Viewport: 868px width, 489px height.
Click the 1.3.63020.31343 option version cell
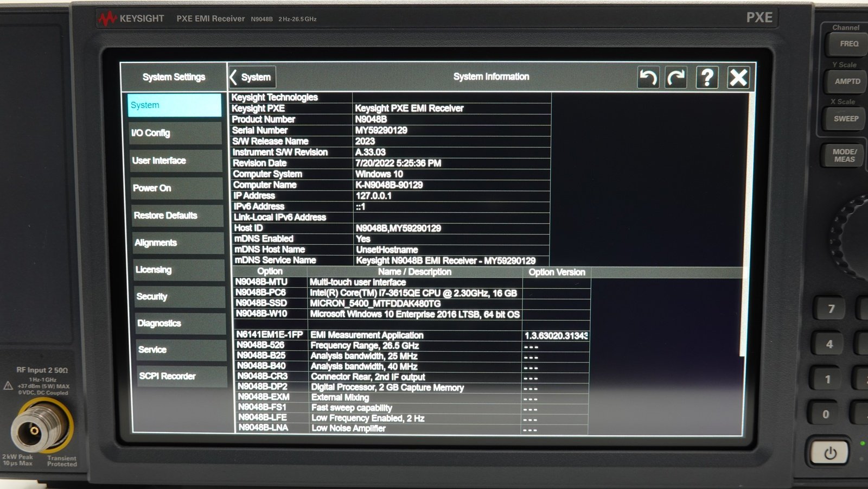(556, 335)
